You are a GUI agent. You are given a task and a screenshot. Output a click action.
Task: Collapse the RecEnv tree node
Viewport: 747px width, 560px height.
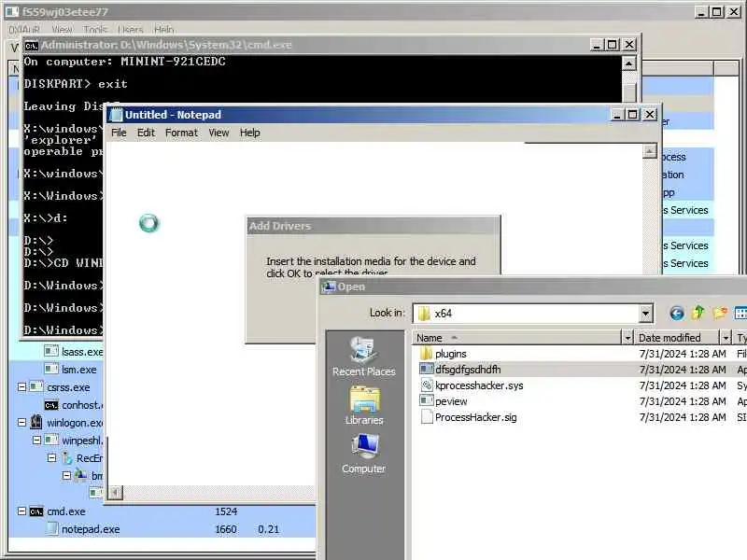point(52,457)
